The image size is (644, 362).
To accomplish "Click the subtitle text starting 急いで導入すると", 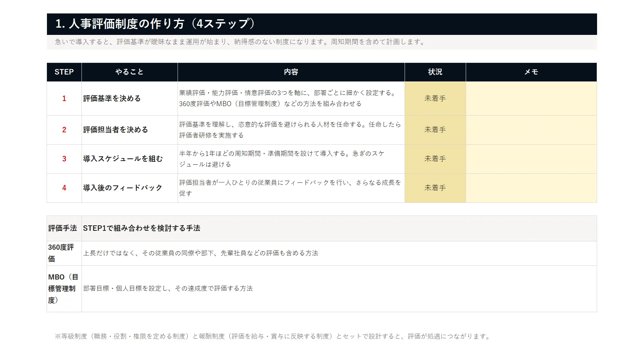I will click(x=240, y=42).
